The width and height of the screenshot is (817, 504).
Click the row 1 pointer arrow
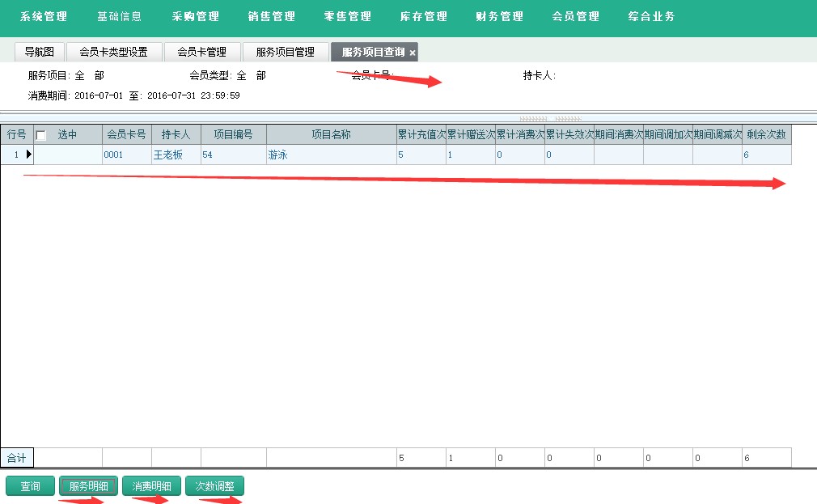(x=28, y=155)
